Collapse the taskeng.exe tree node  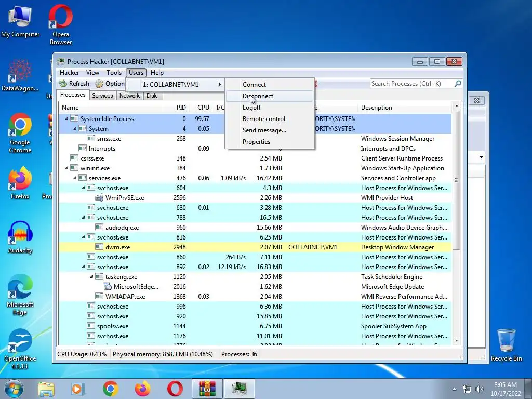(x=91, y=276)
